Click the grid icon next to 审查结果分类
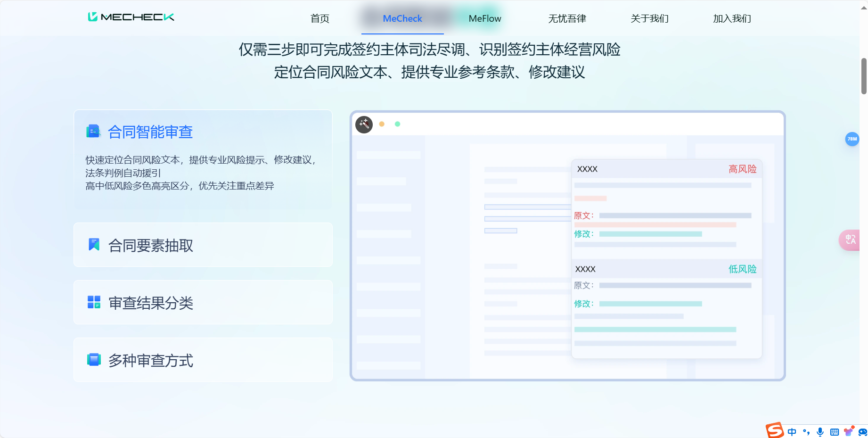 click(93, 302)
